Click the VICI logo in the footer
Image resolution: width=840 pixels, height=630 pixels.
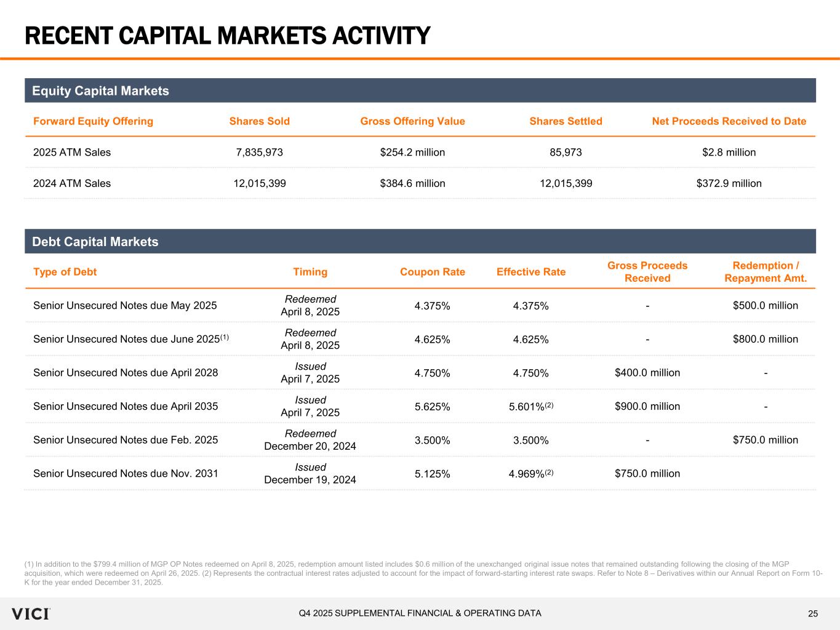coord(31,613)
